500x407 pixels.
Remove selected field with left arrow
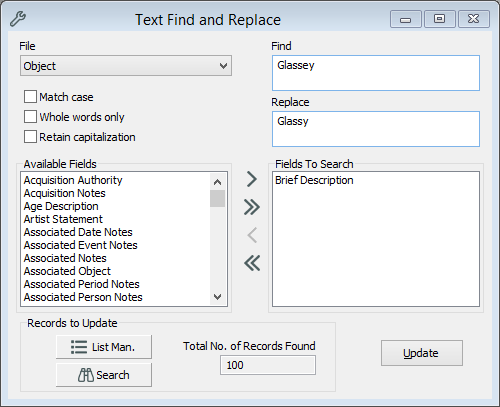tap(252, 235)
